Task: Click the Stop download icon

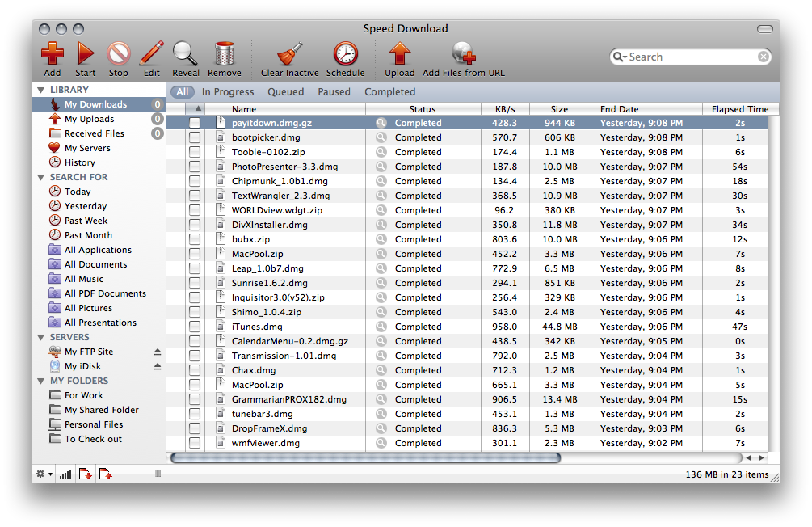Action: pyautogui.click(x=119, y=55)
